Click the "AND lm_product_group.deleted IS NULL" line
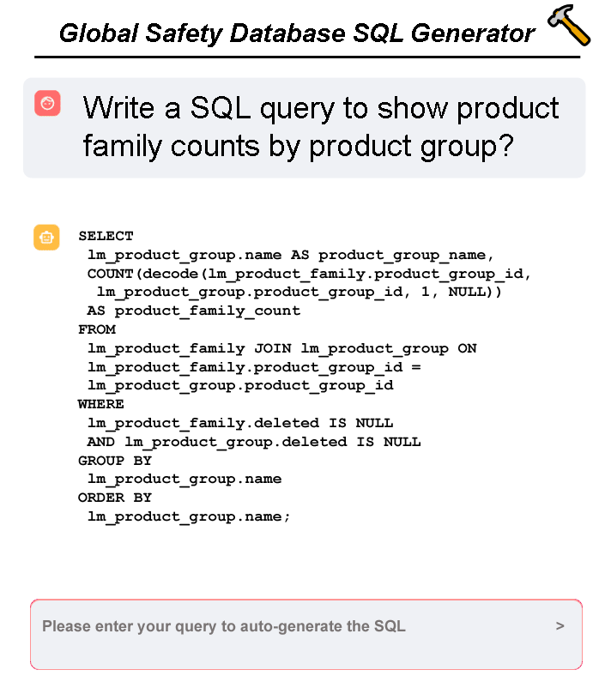Image resolution: width=605 pixels, height=700 pixels. pyautogui.click(x=254, y=442)
